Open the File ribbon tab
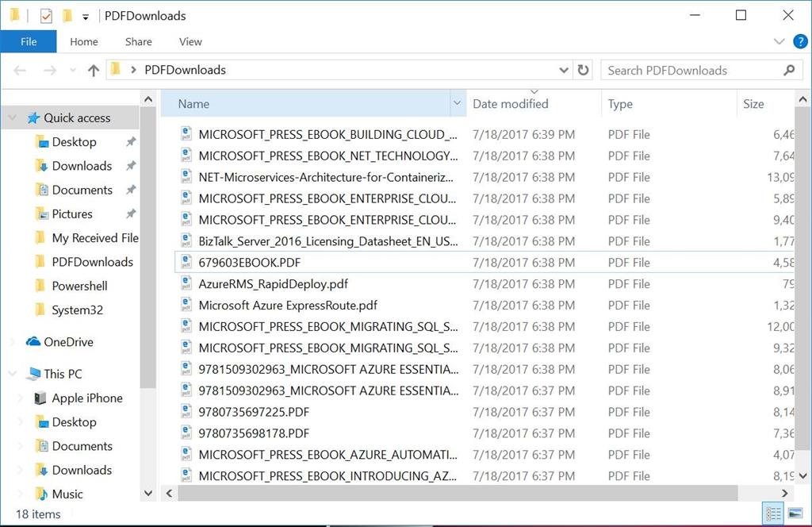 (x=29, y=41)
